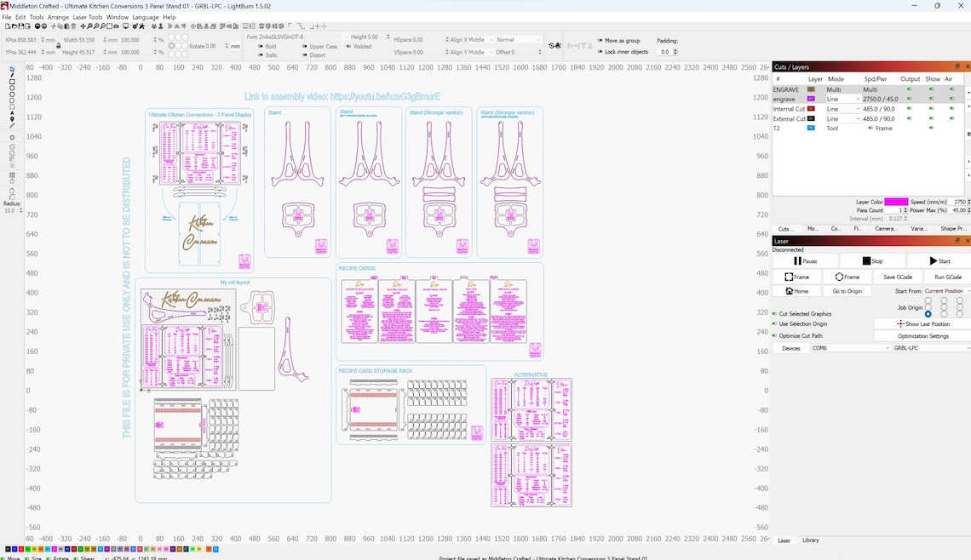The height and width of the screenshot is (560, 971).
Task: Select the Ellipse drawing tool
Action: pos(12,89)
